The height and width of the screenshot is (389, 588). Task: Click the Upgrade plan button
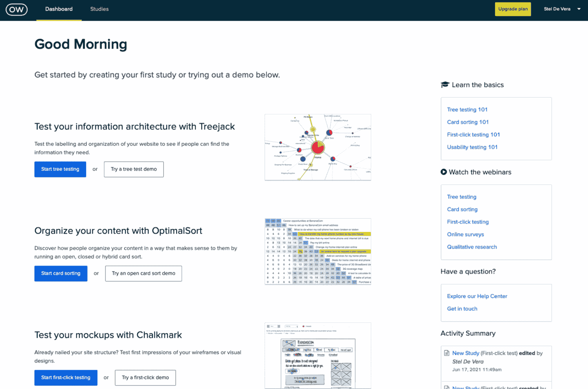513,9
